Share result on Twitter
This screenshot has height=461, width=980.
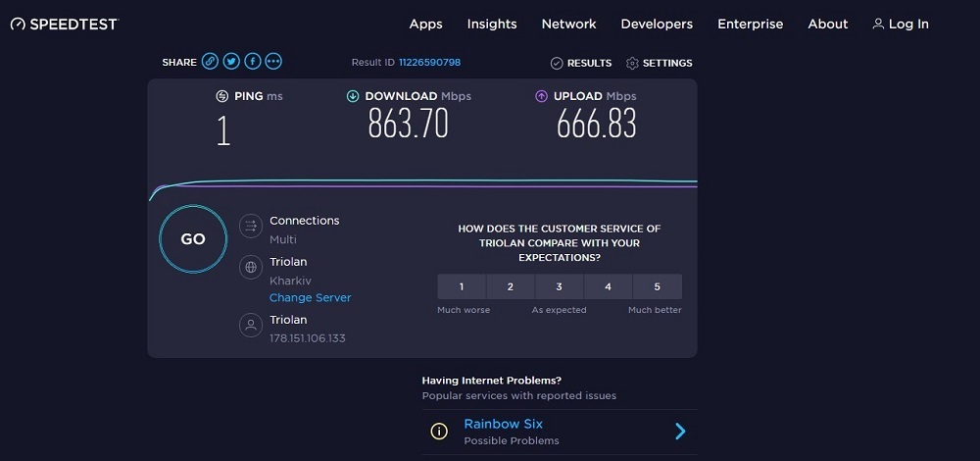tap(231, 61)
